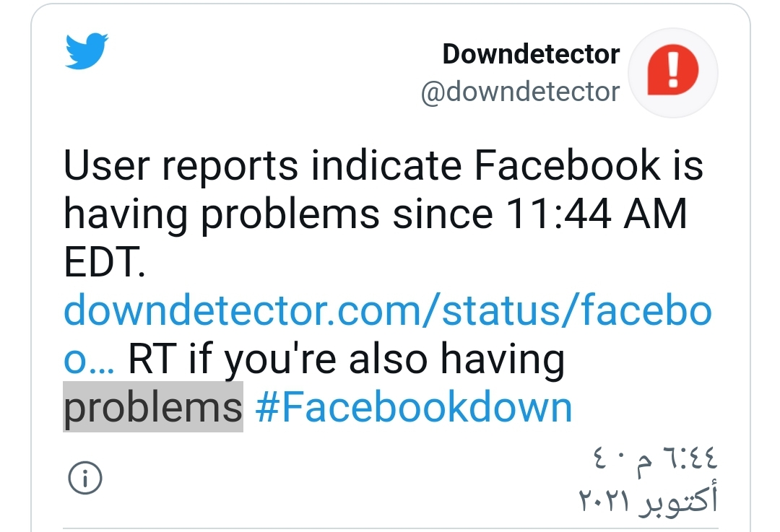
Task: Open the #Facebookdown hashtag
Action: [x=414, y=408]
